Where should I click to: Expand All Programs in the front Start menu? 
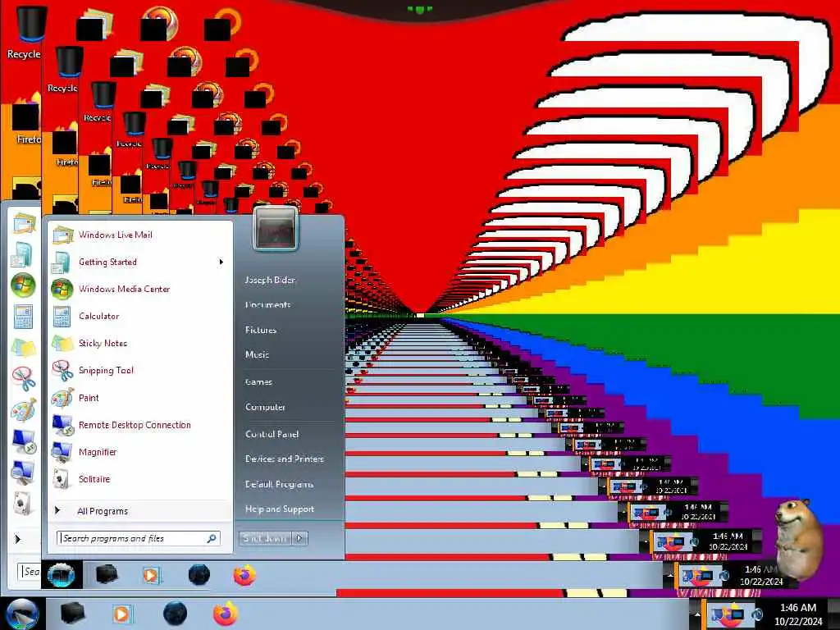tap(103, 511)
